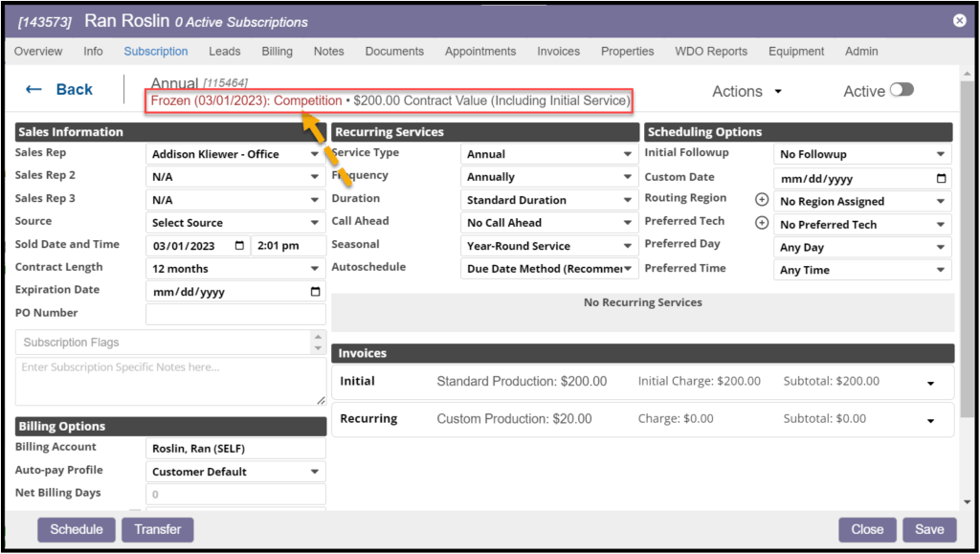The height and width of the screenshot is (554, 980).
Task: Open calendar picker in Expiration Date field
Action: [x=315, y=292]
